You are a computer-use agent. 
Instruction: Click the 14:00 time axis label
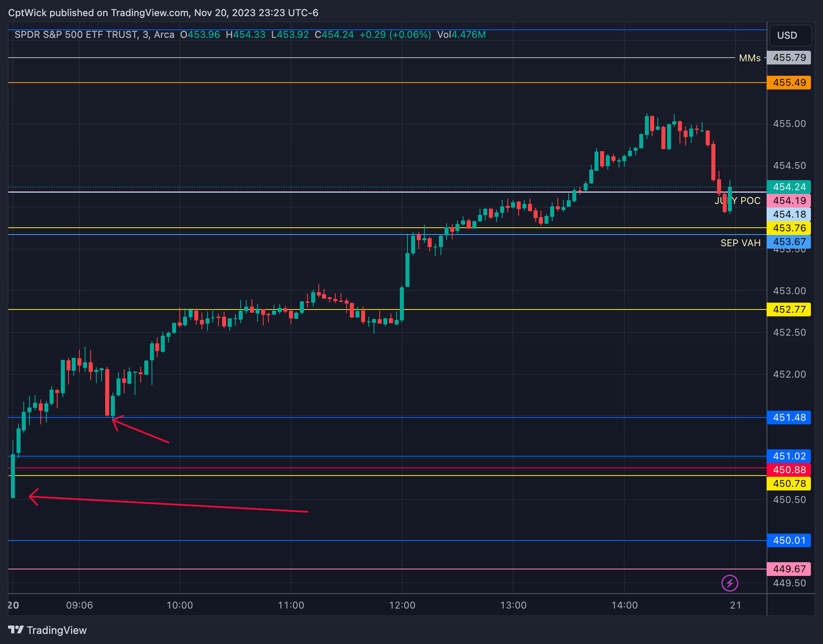[x=624, y=605]
